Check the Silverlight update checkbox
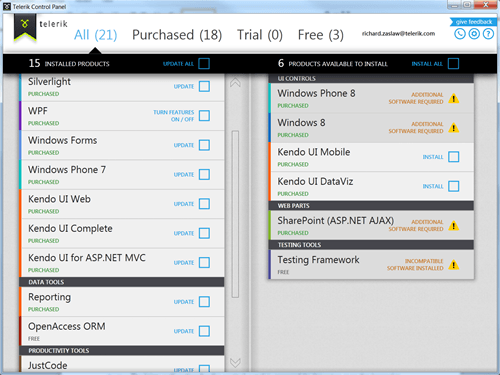500x375 pixels. [x=204, y=86]
